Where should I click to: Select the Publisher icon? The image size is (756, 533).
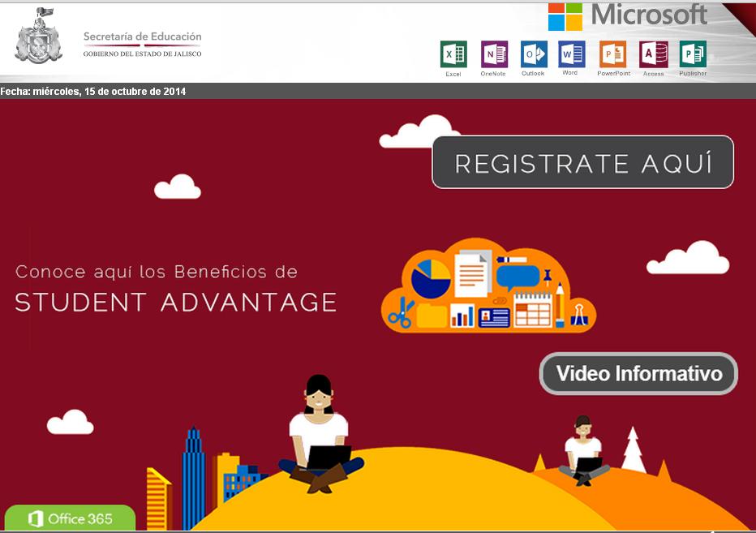[x=693, y=54]
